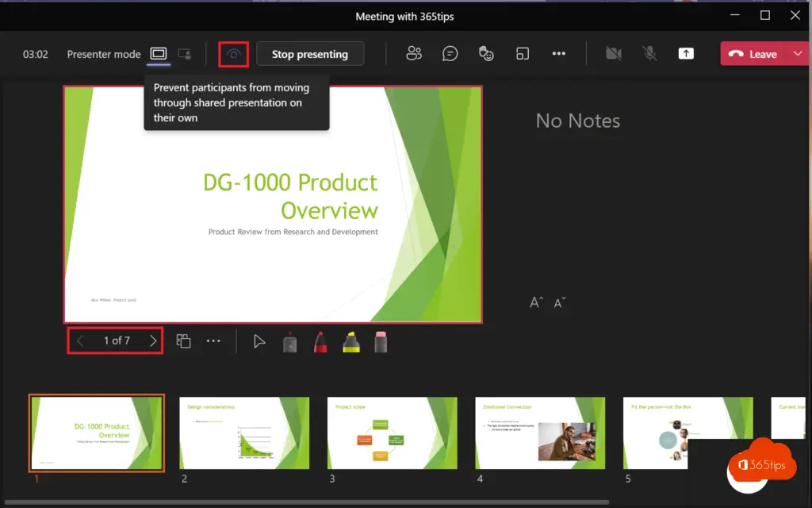Click the breakout rooms icon
The image size is (812, 508).
[523, 54]
